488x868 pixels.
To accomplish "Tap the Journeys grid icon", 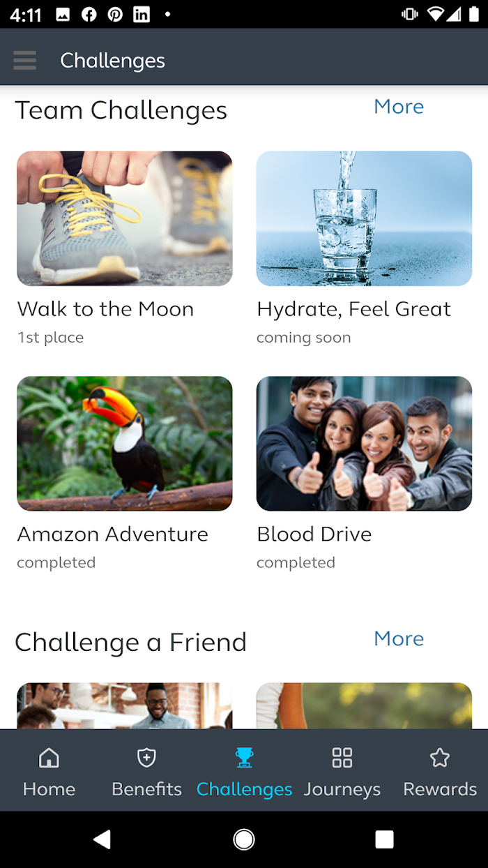I will click(342, 758).
